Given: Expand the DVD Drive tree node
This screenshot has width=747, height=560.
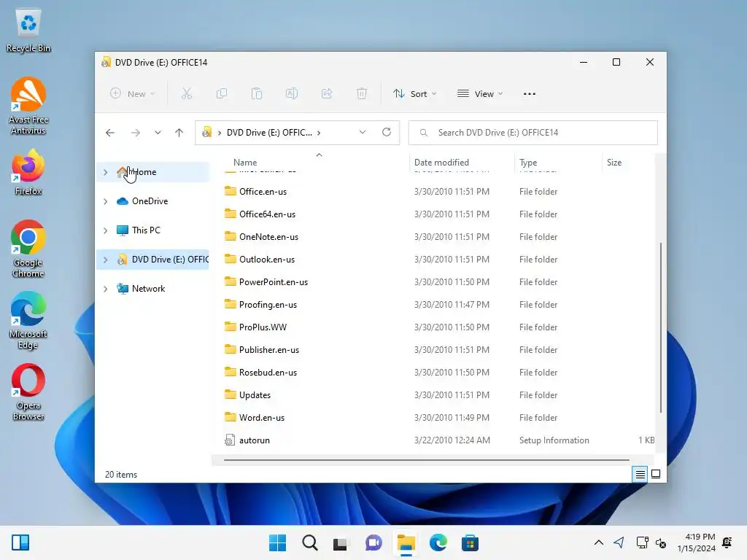Looking at the screenshot, I should (105, 260).
